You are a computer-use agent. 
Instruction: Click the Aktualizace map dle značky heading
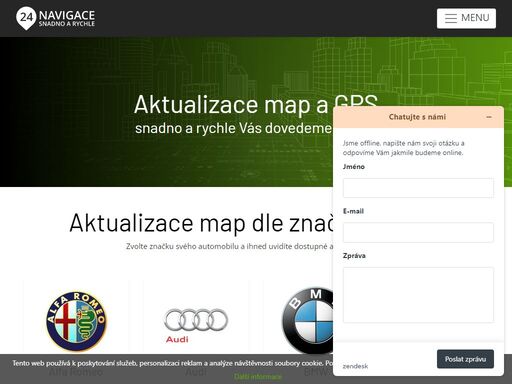click(201, 223)
